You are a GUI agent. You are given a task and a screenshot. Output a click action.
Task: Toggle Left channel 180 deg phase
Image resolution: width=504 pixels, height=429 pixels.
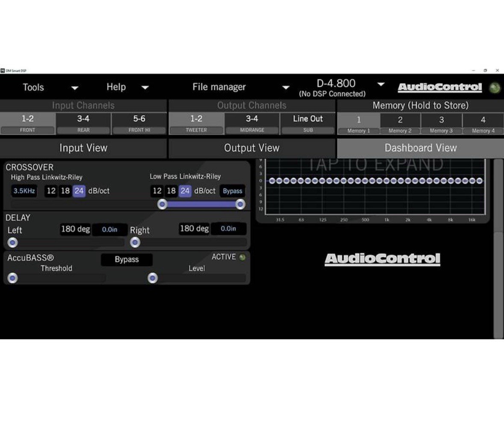pos(76,229)
